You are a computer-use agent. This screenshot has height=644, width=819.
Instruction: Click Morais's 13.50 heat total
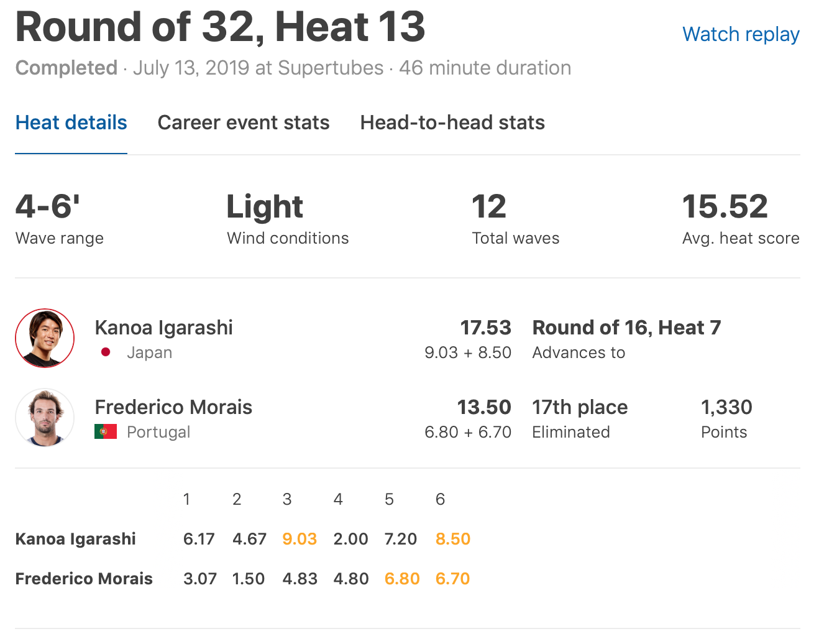[484, 407]
